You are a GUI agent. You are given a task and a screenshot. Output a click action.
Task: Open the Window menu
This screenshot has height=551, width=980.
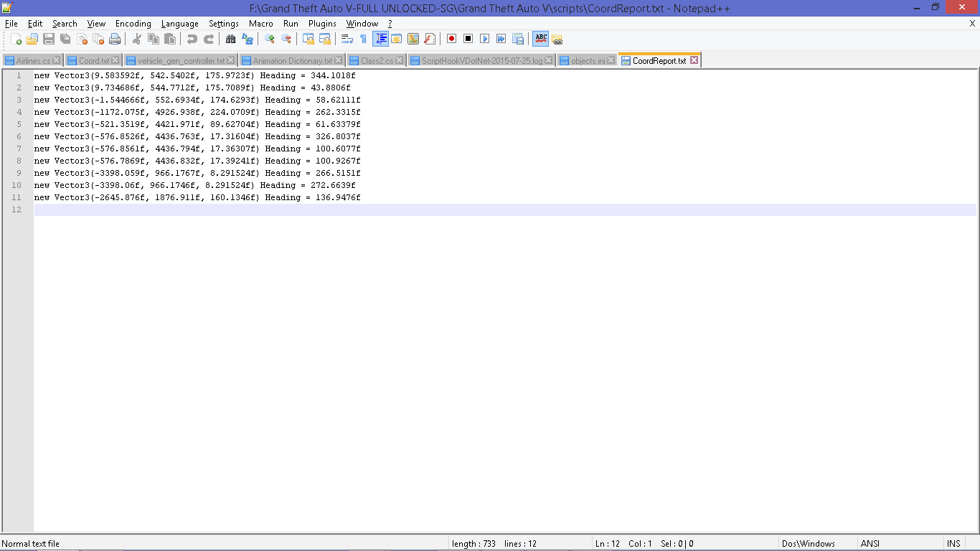coord(362,24)
